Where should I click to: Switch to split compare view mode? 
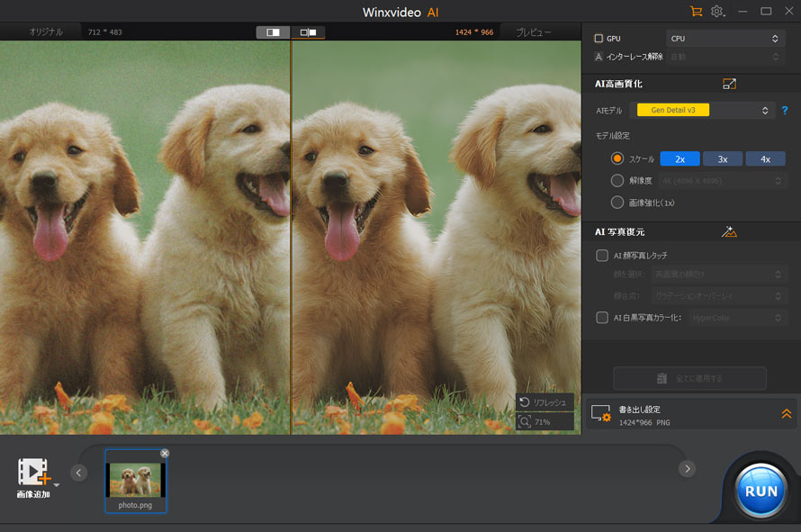[273, 32]
